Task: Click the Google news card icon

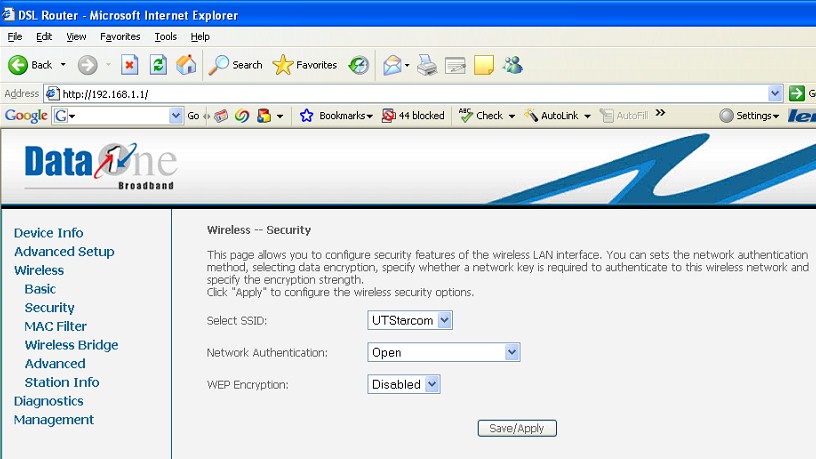Action: (x=221, y=116)
